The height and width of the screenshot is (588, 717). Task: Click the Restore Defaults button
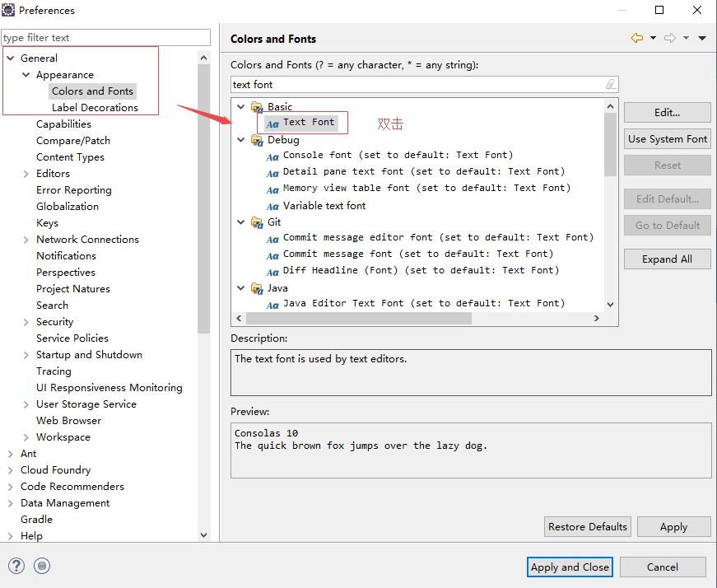click(588, 527)
